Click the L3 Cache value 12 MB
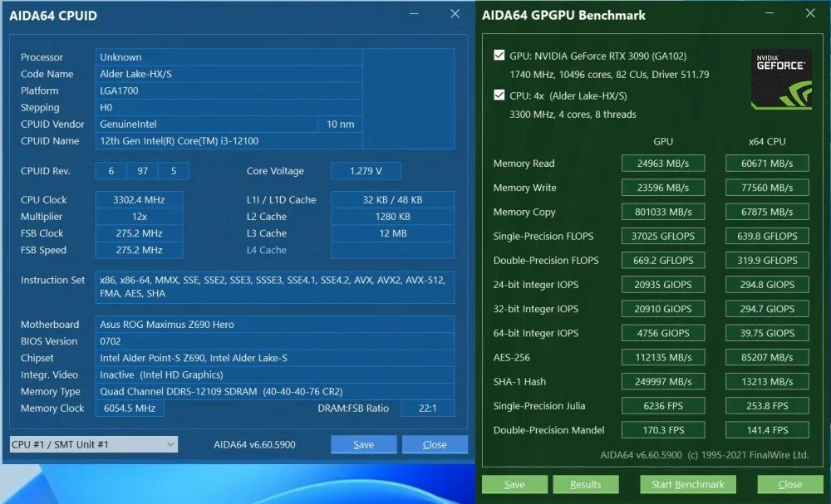Screen dimensions: 831x504 coord(393,233)
